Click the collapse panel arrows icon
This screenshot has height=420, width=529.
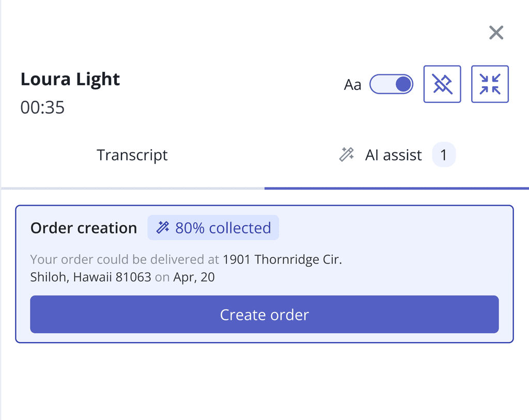[490, 84]
